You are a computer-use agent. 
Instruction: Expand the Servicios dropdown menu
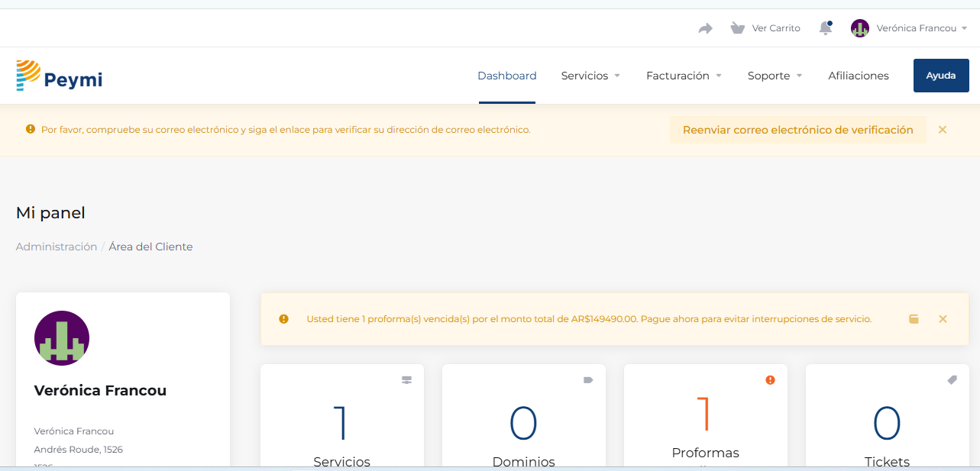(x=590, y=76)
